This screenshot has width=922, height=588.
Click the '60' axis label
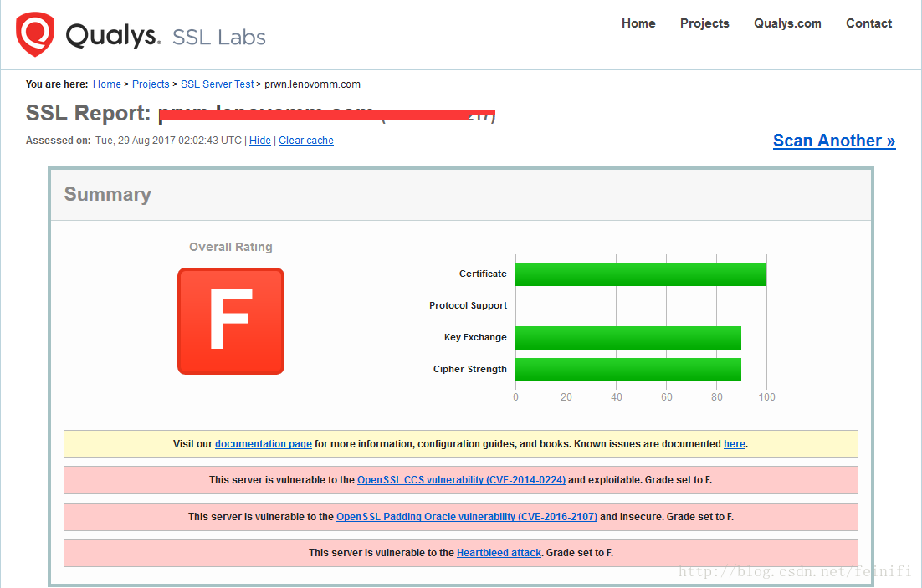[x=666, y=397]
